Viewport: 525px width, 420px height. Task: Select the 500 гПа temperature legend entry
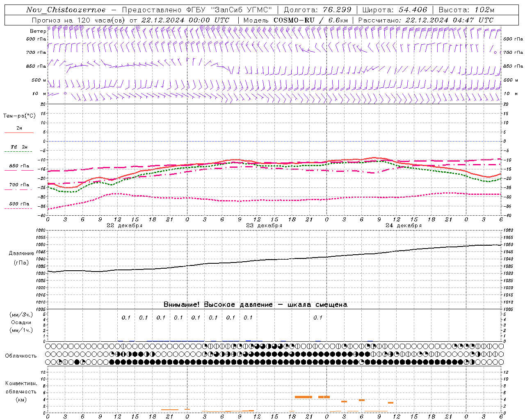pyautogui.click(x=19, y=204)
